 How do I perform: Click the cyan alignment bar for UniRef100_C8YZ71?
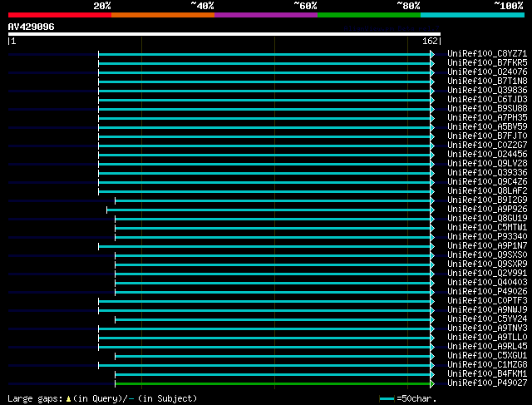pos(264,54)
